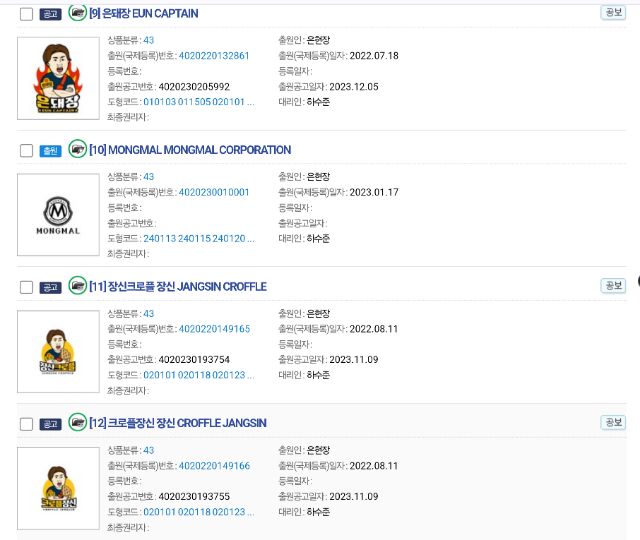Open the 장신크로플 trademark thumbnail image
This screenshot has height=540, width=640.
point(58,351)
